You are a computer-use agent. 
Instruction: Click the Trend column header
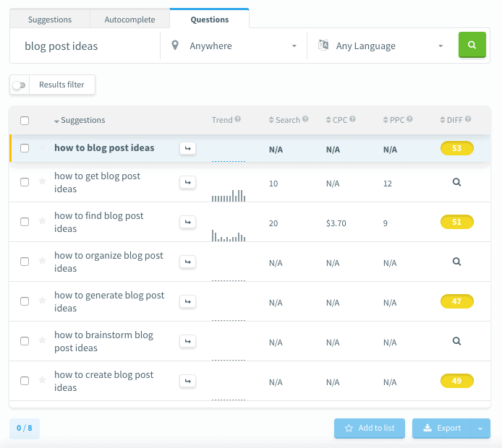[x=222, y=120]
